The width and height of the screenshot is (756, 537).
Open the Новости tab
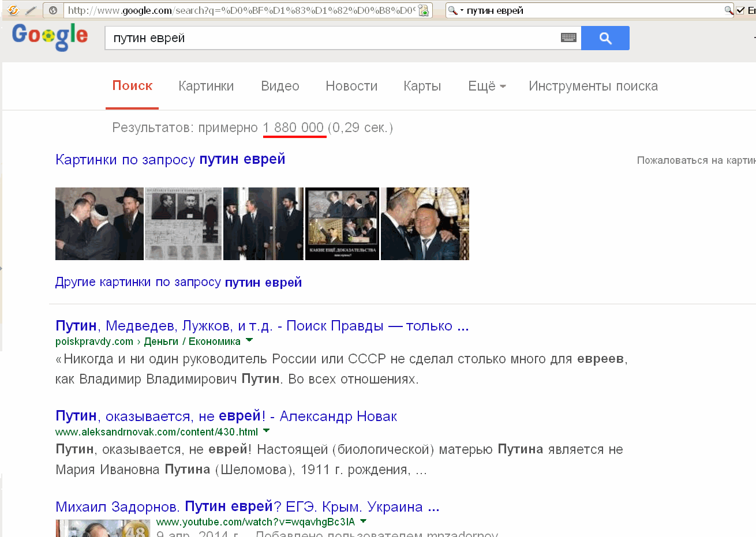pyautogui.click(x=351, y=86)
